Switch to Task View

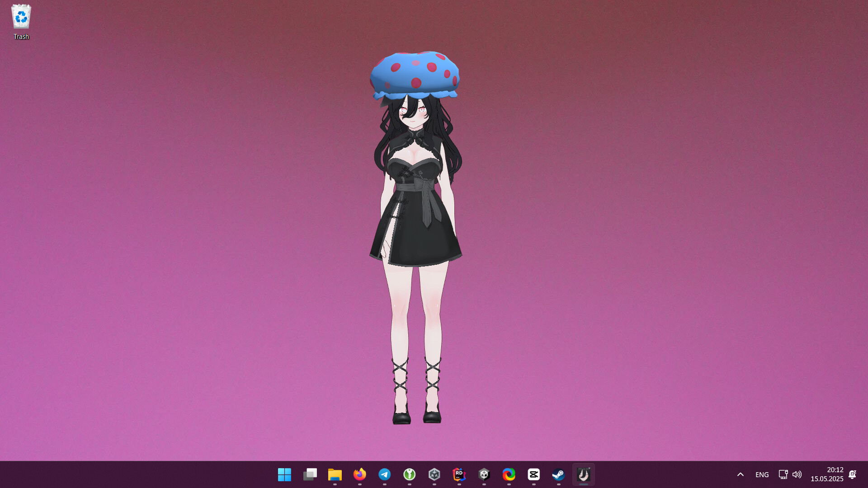[310, 474]
